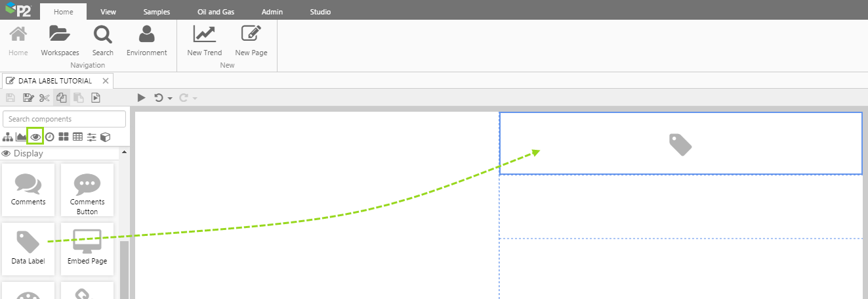The image size is (868, 299).
Task: Collapse the Display section header
Action: pyautogui.click(x=60, y=153)
